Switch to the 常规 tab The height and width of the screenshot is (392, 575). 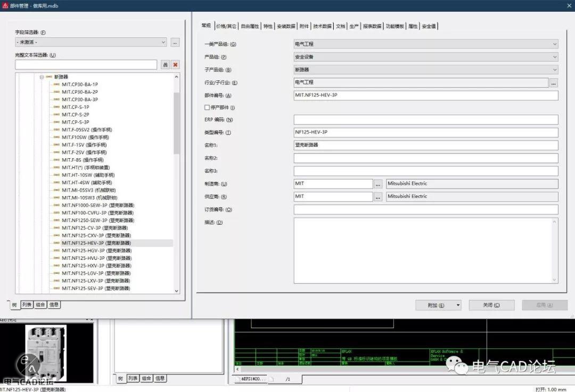click(206, 26)
